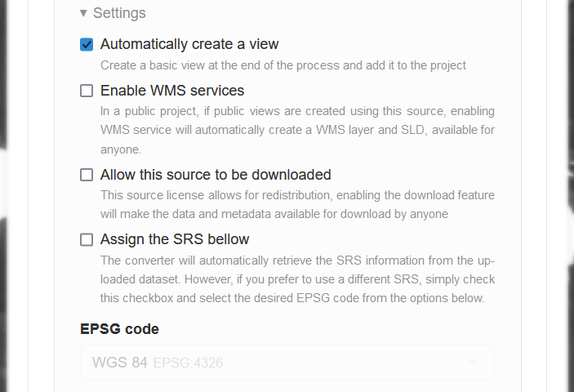Uncheck the Automatically create a view checkbox
This screenshot has height=392, width=574.
pos(87,44)
